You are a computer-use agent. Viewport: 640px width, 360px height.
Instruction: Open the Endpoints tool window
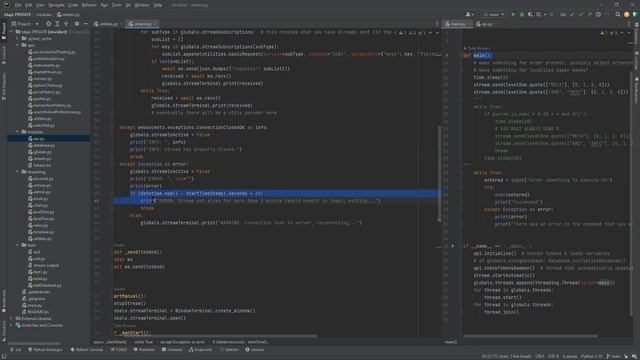200,350
